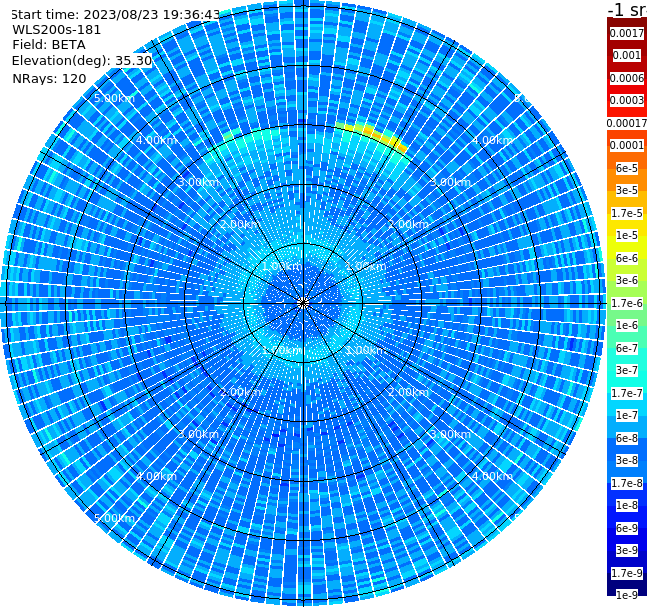Click the 0.001 colorbar tick label
The image size is (647, 607).
(x=627, y=55)
